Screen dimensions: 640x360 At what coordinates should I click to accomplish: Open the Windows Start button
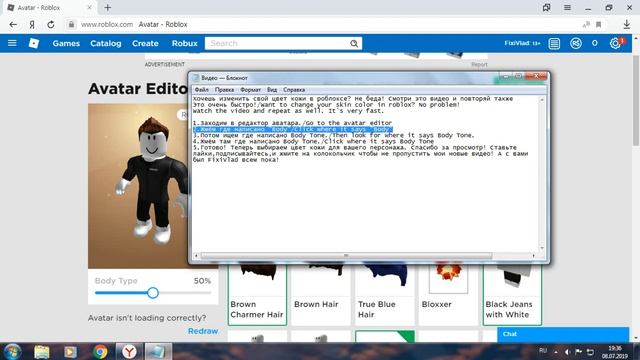tap(12, 351)
